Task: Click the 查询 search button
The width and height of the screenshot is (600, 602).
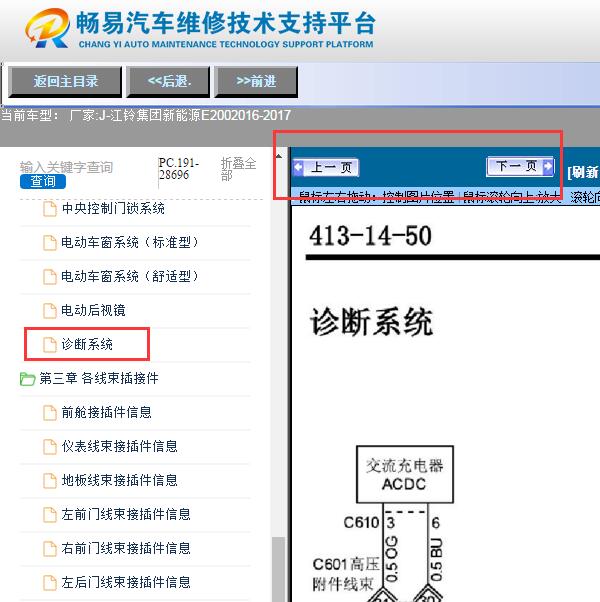Action: (x=43, y=181)
